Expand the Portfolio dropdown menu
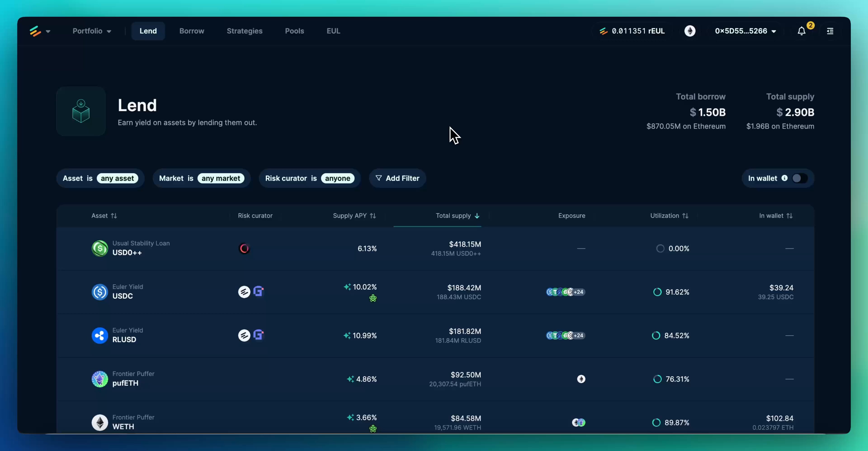 point(92,31)
